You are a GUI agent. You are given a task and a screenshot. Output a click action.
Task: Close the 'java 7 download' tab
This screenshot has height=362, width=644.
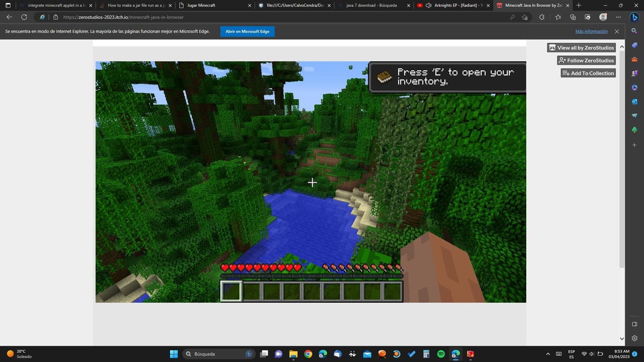coord(409,5)
